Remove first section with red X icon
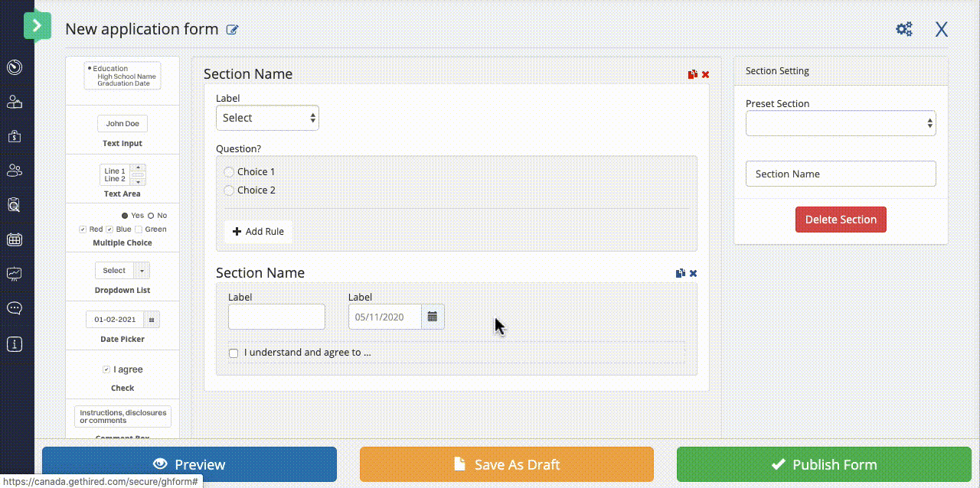Viewport: 980px width, 488px height. 705,74
